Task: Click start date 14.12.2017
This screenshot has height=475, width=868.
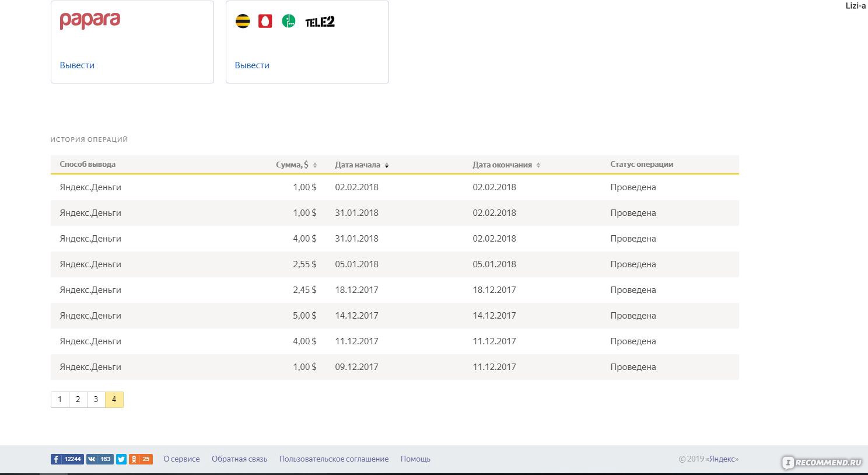Action: tap(356, 316)
